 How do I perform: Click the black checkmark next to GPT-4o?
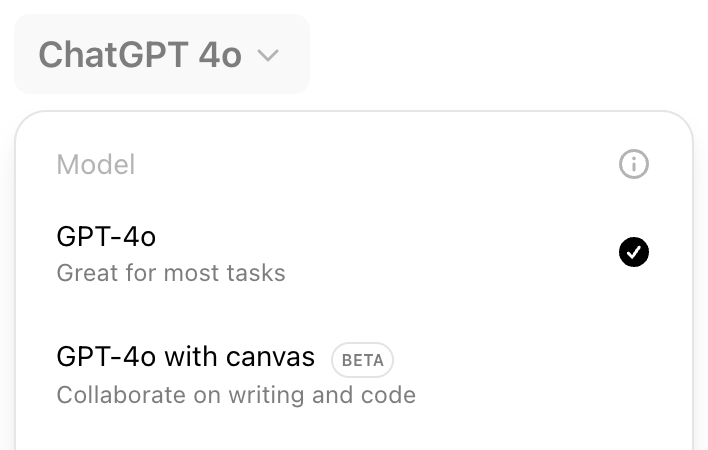click(x=634, y=252)
